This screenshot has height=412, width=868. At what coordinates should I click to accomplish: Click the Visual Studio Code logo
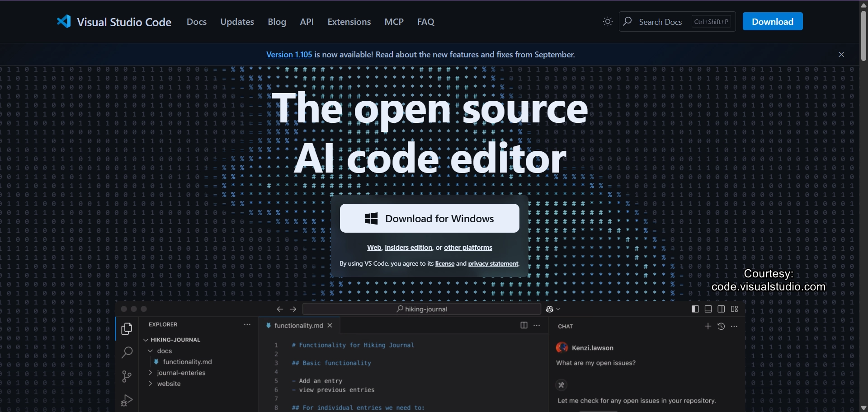click(64, 22)
